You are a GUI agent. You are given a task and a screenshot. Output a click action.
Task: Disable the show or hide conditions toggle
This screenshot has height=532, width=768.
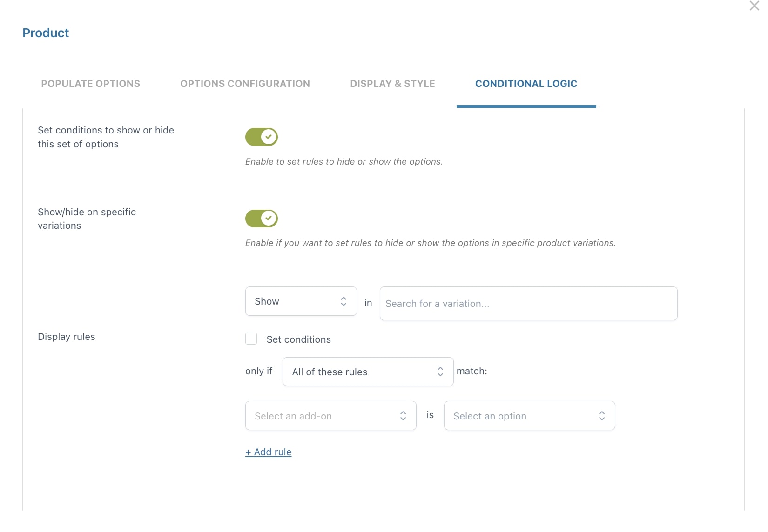pos(262,137)
